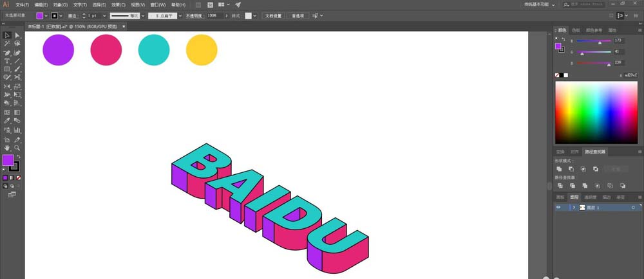644x279 pixels.
Task: Click the 文档设置 button
Action: coord(273,16)
